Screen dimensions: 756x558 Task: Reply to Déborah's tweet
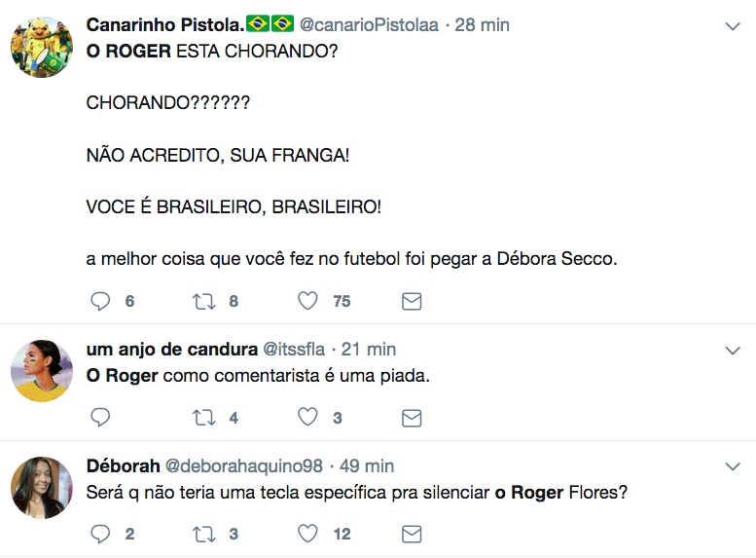point(101,534)
